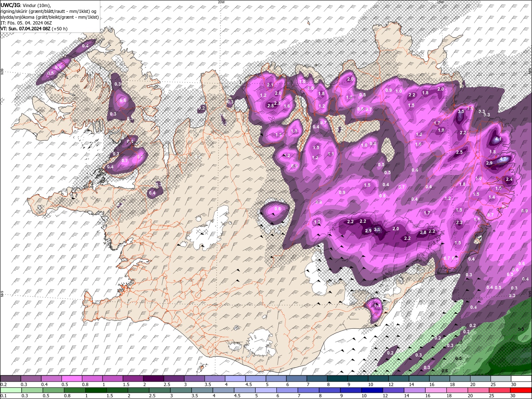
Task: Click the '2.4' value near the east coast
Action: tap(509, 180)
